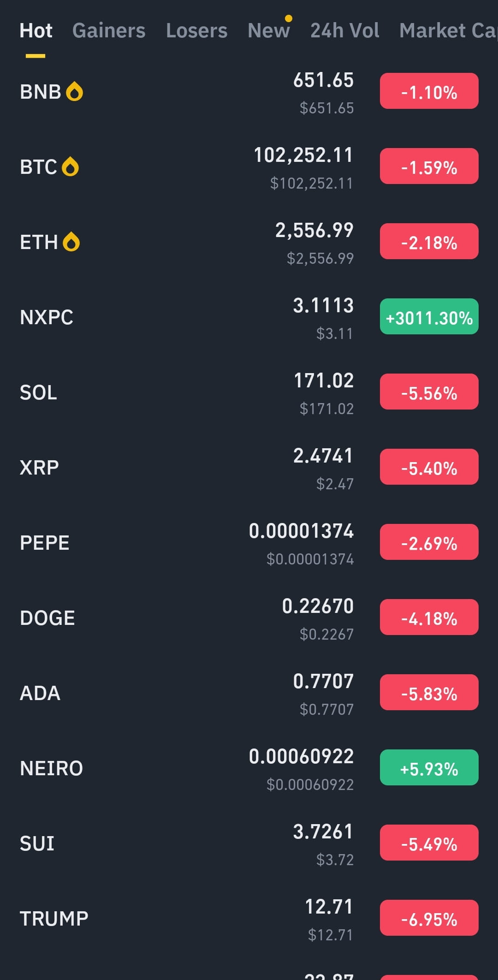The height and width of the screenshot is (980, 498).
Task: Open the SUI coin listing
Action: click(249, 843)
